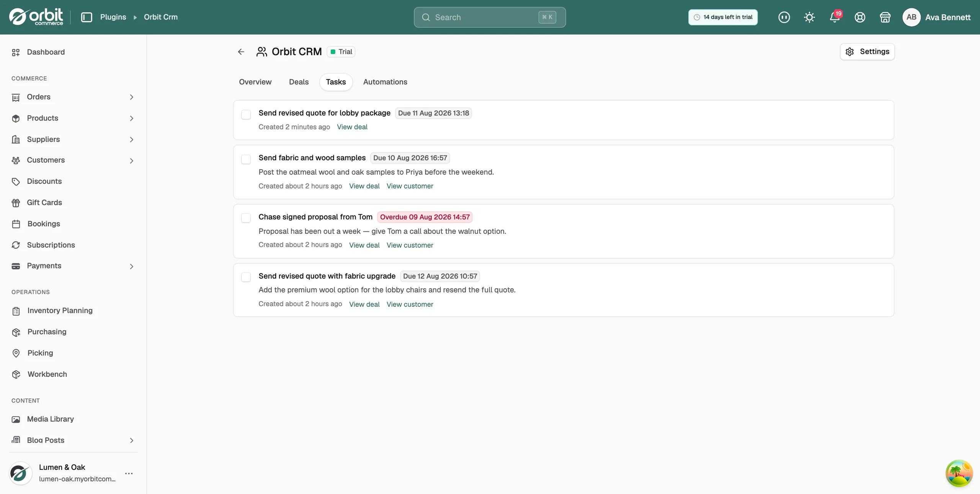Expand the Payments submenu chevron
Image resolution: width=980 pixels, height=494 pixels.
click(131, 266)
